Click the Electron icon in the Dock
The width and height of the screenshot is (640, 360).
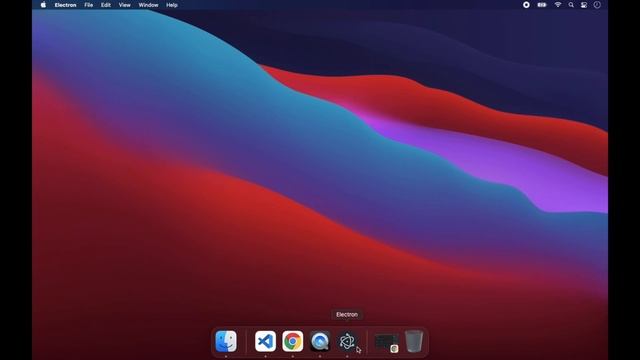(347, 341)
